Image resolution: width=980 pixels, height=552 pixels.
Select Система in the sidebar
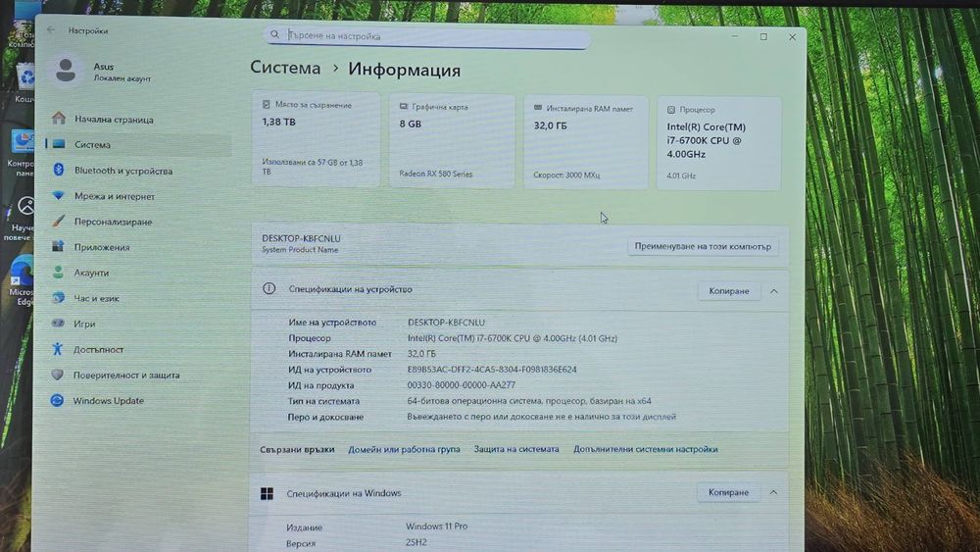click(x=137, y=144)
